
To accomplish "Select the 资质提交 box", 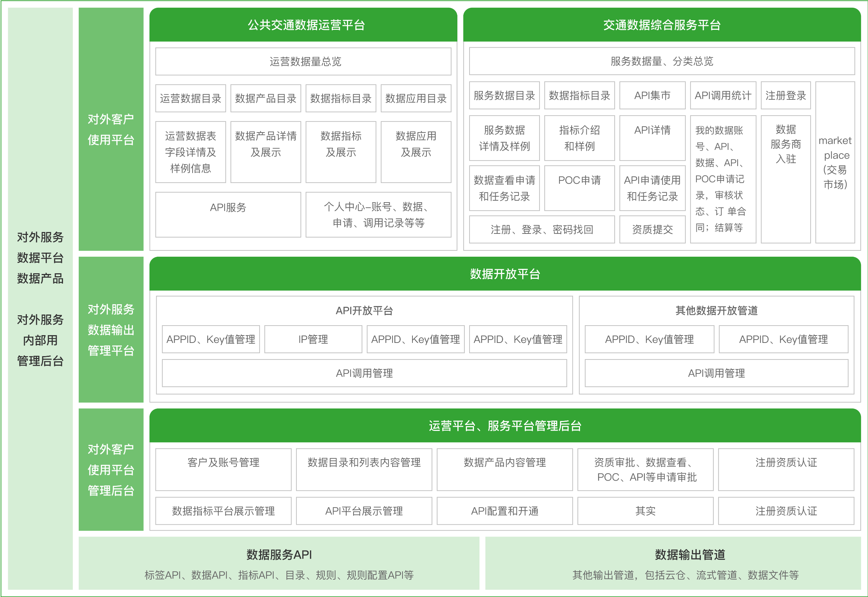I will [652, 229].
